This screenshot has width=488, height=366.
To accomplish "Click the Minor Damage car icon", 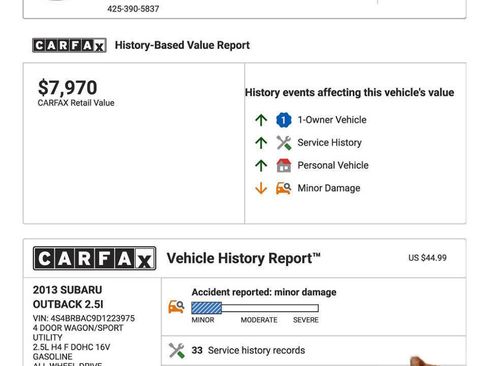I will point(284,188).
